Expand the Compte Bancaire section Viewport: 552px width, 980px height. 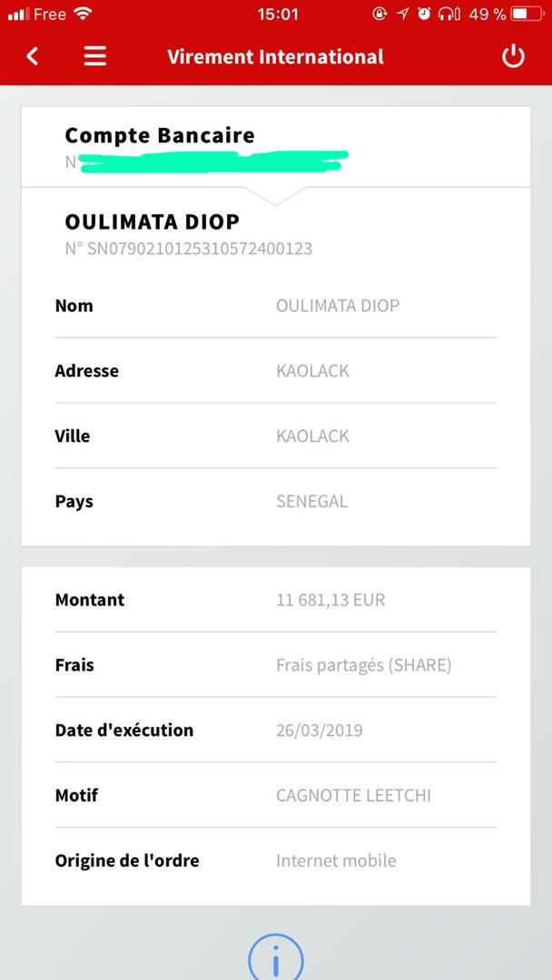coord(275,147)
